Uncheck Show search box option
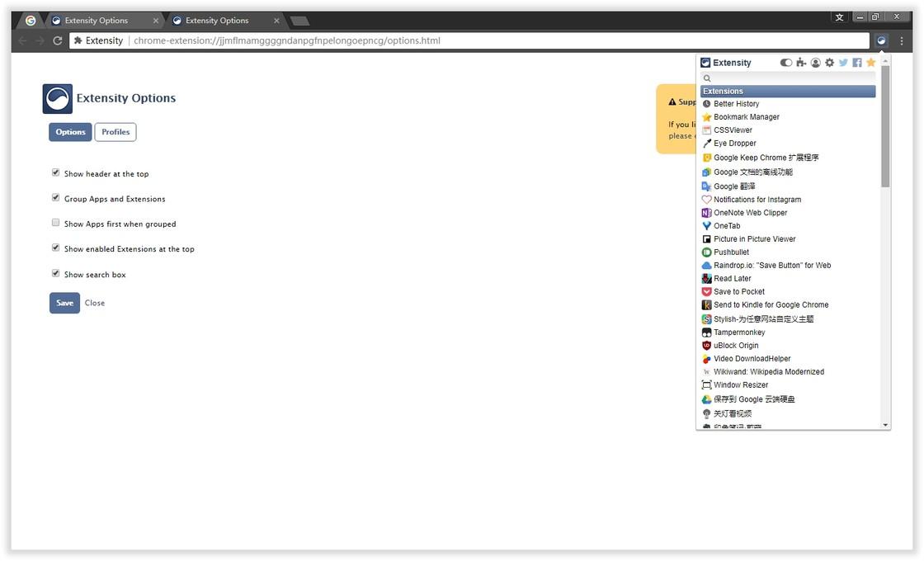 pyautogui.click(x=55, y=273)
